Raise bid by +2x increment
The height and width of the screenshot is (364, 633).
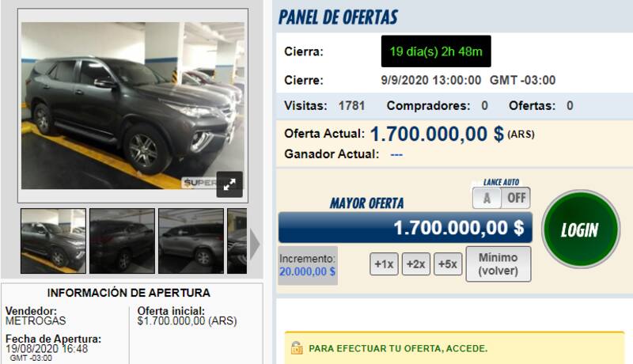click(x=416, y=264)
